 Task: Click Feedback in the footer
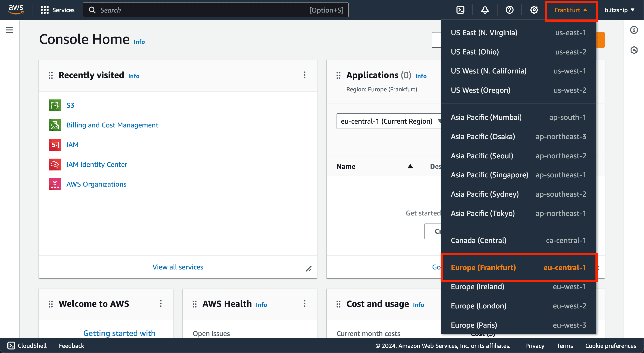72,346
